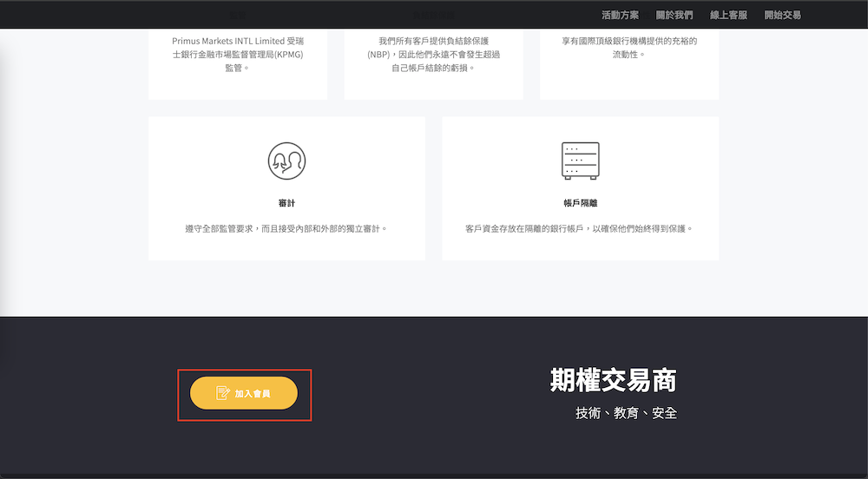Click the (KPMG) text in the regulation card
This screenshot has height=479, width=868.
click(285, 54)
